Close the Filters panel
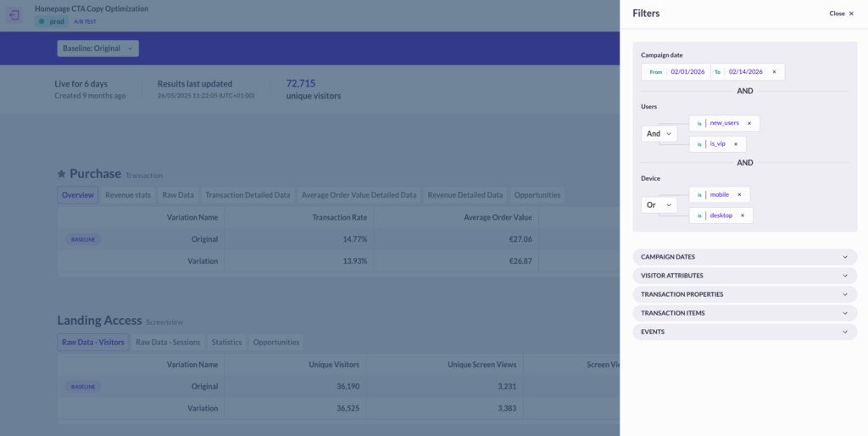Viewport: 868px width, 436px height. pos(842,14)
